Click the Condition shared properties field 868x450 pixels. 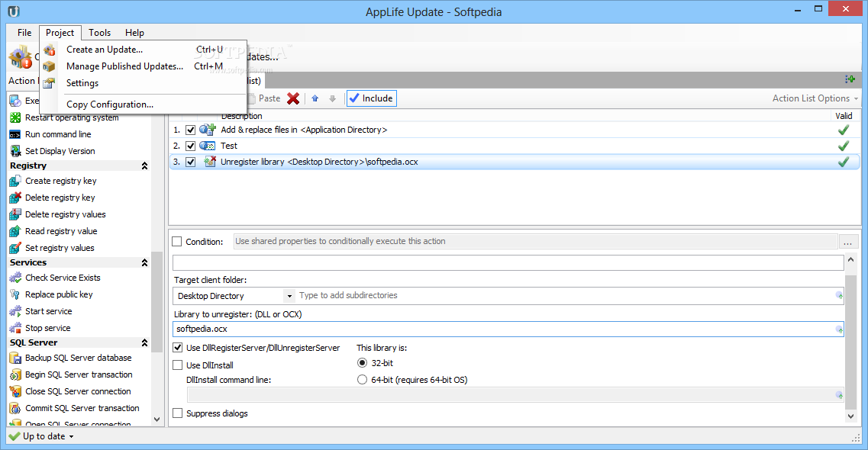pos(535,242)
